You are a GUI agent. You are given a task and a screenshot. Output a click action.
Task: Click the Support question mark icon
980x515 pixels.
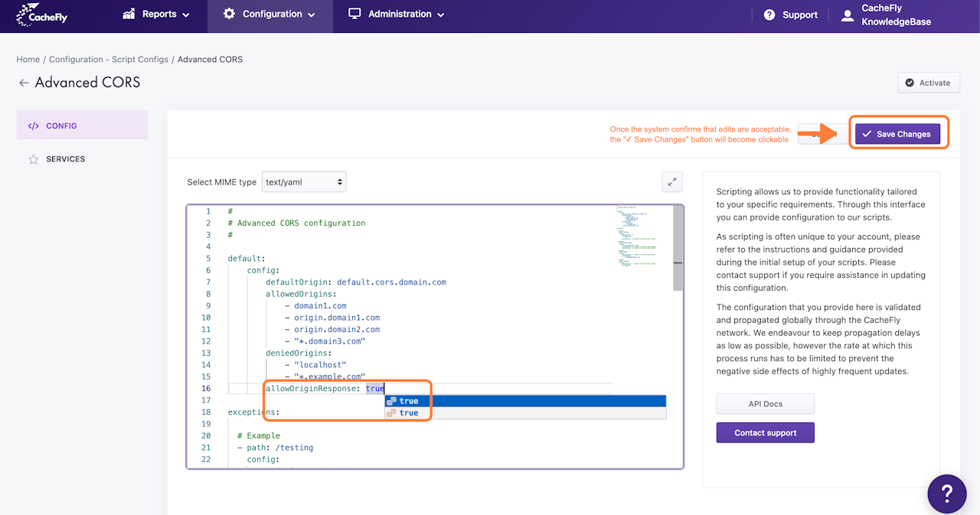(x=769, y=15)
